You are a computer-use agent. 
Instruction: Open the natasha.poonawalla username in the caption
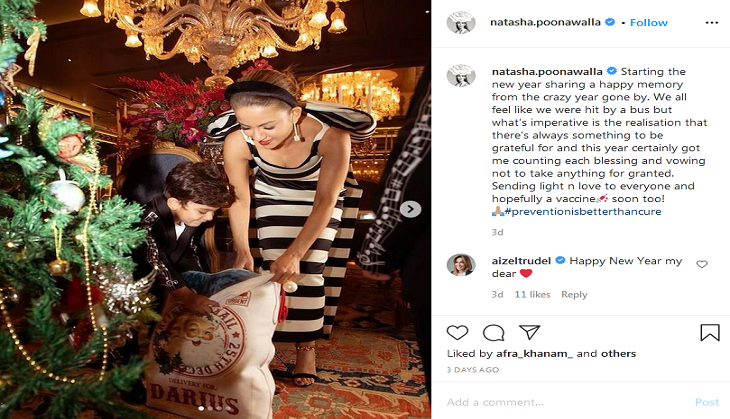click(x=547, y=72)
